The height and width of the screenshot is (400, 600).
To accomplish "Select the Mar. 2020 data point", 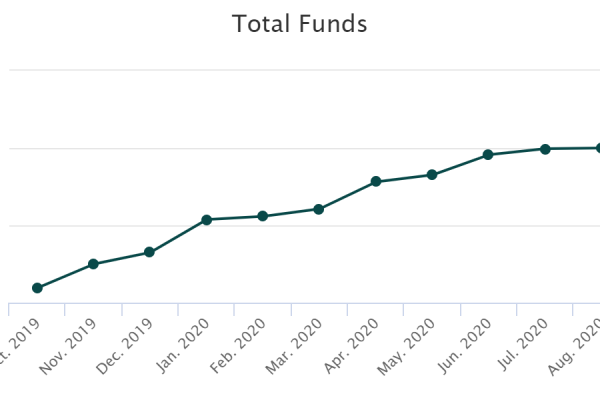I will [318, 209].
